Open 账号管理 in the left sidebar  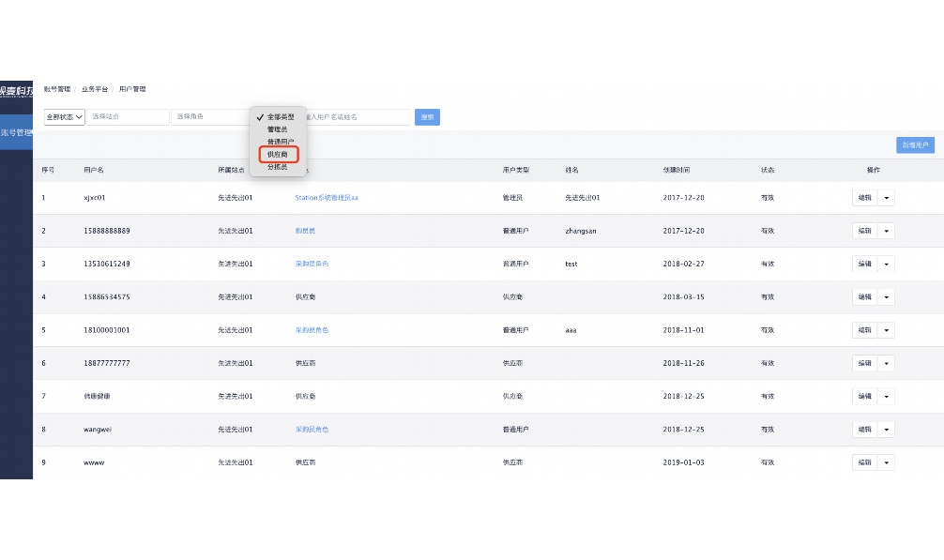click(16, 132)
